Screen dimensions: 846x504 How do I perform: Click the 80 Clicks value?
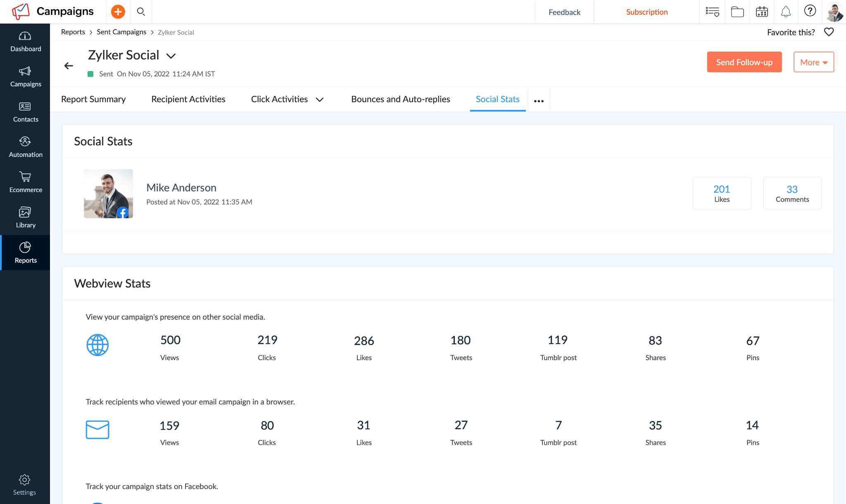click(267, 425)
